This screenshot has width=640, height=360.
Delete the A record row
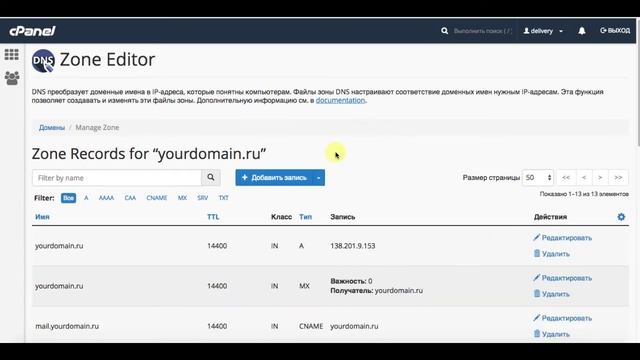click(551, 253)
